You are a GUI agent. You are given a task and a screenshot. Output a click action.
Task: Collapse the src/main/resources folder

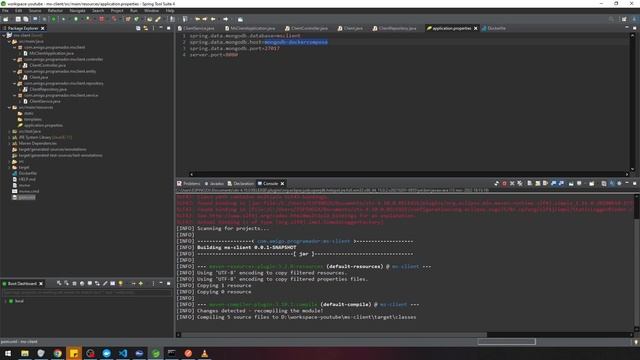[x=9, y=107]
